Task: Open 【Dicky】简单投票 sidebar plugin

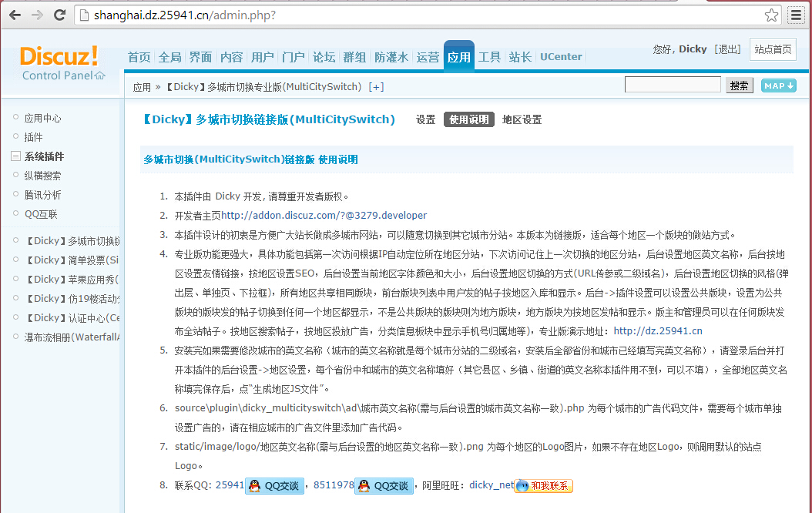Action: (72, 260)
